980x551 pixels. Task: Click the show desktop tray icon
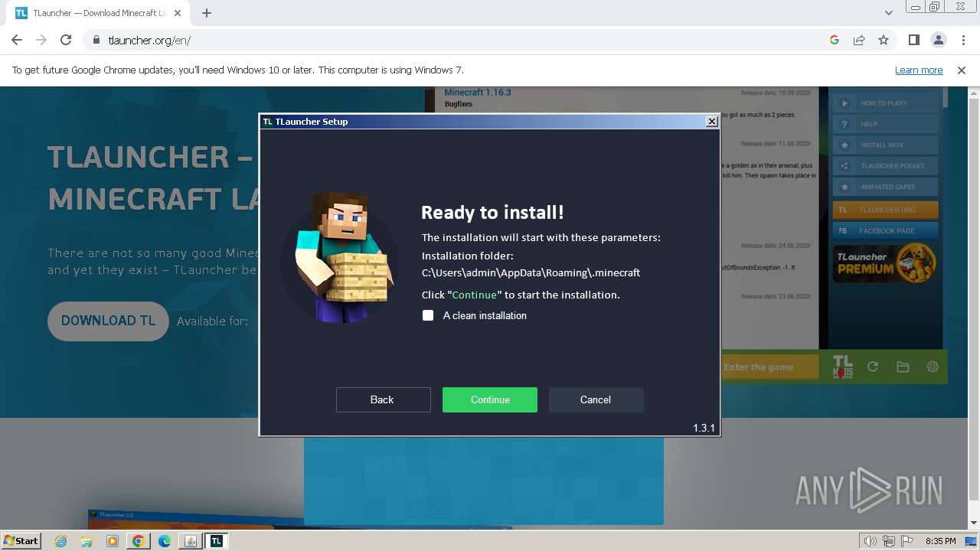click(x=972, y=541)
